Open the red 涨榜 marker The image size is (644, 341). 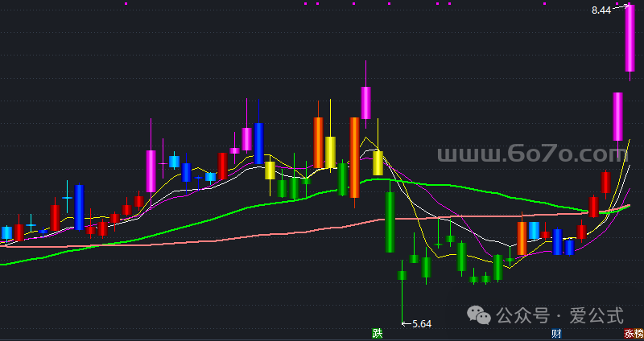point(634,333)
